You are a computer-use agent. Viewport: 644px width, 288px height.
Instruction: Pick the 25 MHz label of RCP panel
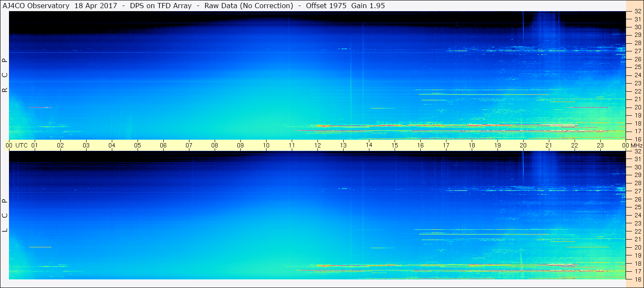click(638, 67)
